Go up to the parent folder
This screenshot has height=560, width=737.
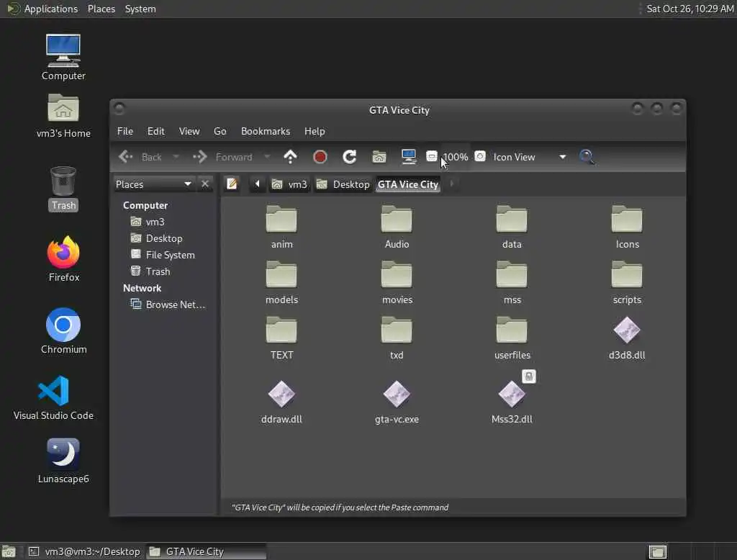point(291,157)
